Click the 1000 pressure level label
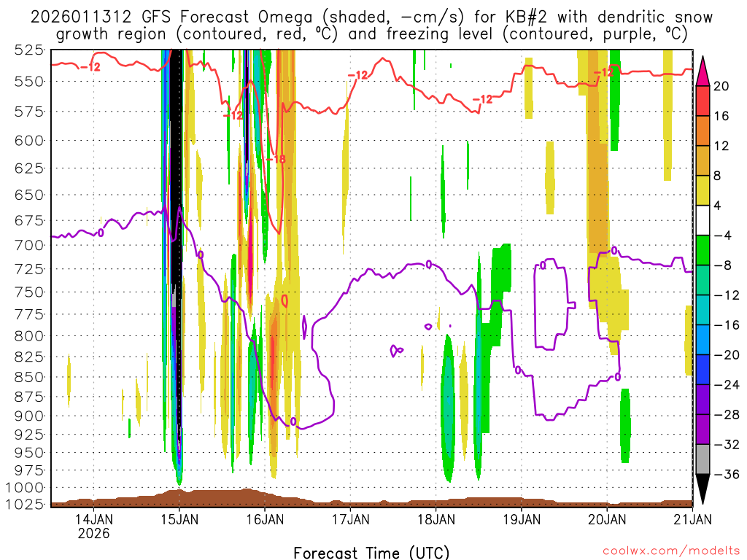 coord(26,488)
